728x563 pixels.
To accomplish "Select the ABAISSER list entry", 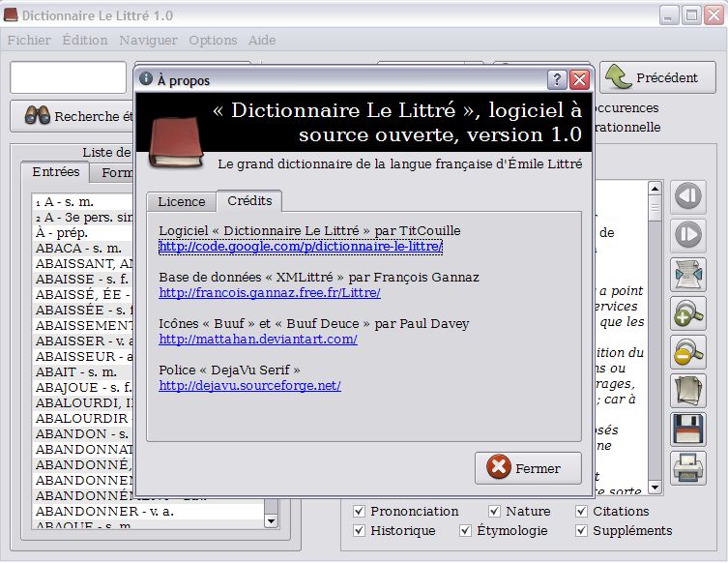I will [x=83, y=341].
